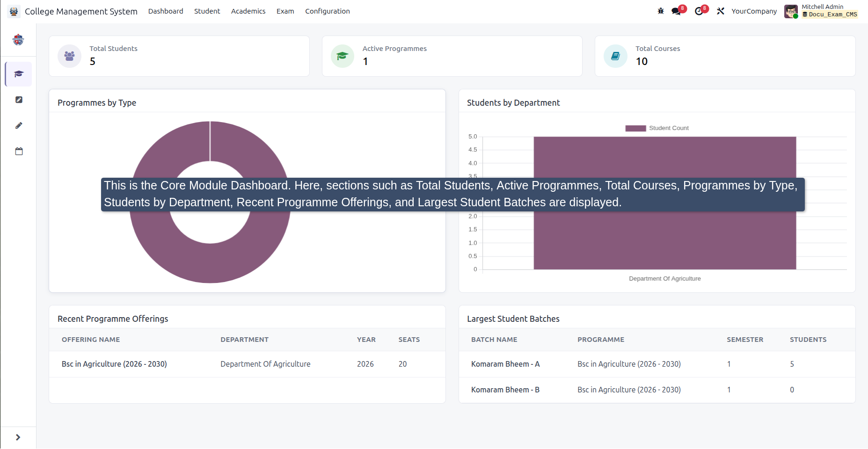
Task: Open the graduation cap sidebar module
Action: point(19,74)
